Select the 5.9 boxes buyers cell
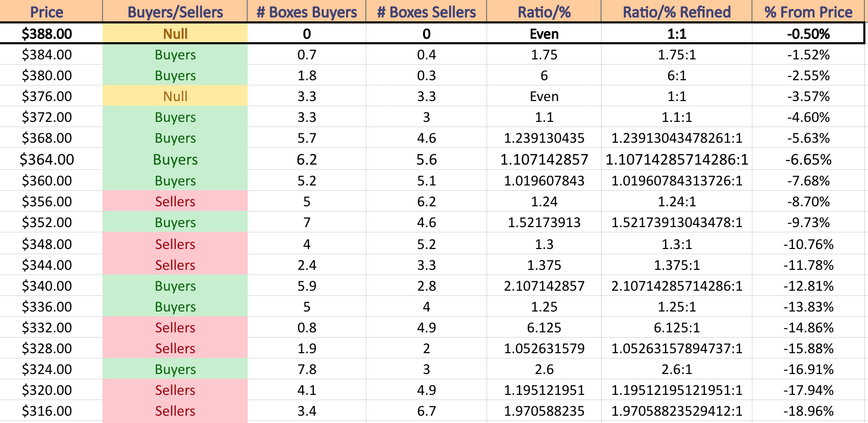868x423 pixels. pos(307,286)
